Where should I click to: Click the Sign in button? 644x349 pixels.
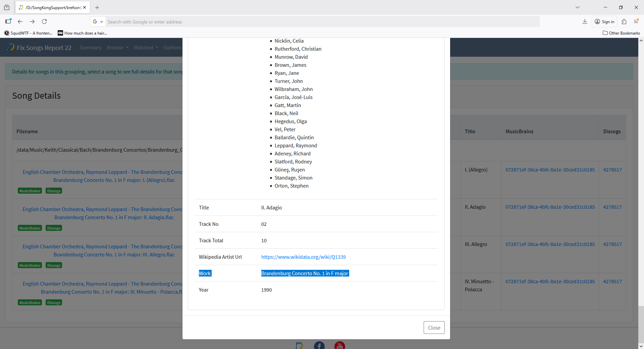click(x=604, y=21)
